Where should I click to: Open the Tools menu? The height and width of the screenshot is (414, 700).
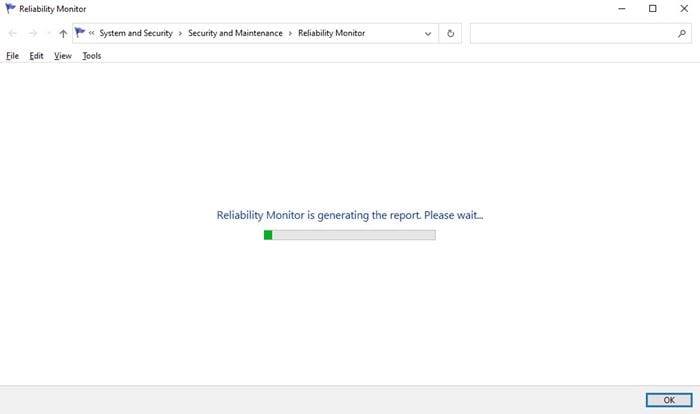(x=92, y=56)
